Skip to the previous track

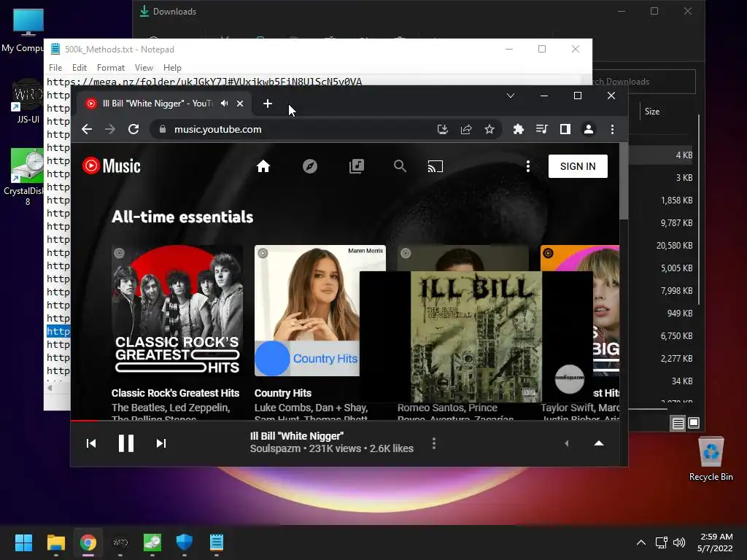click(x=91, y=443)
